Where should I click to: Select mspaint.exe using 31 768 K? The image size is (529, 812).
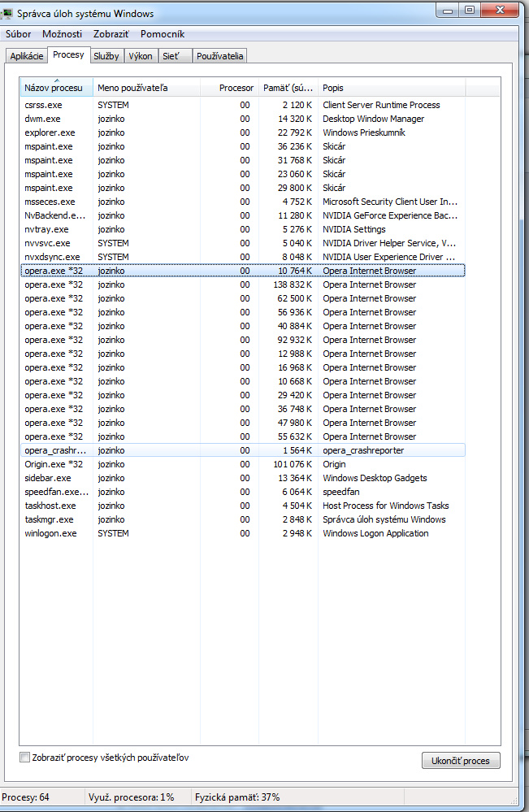243,160
